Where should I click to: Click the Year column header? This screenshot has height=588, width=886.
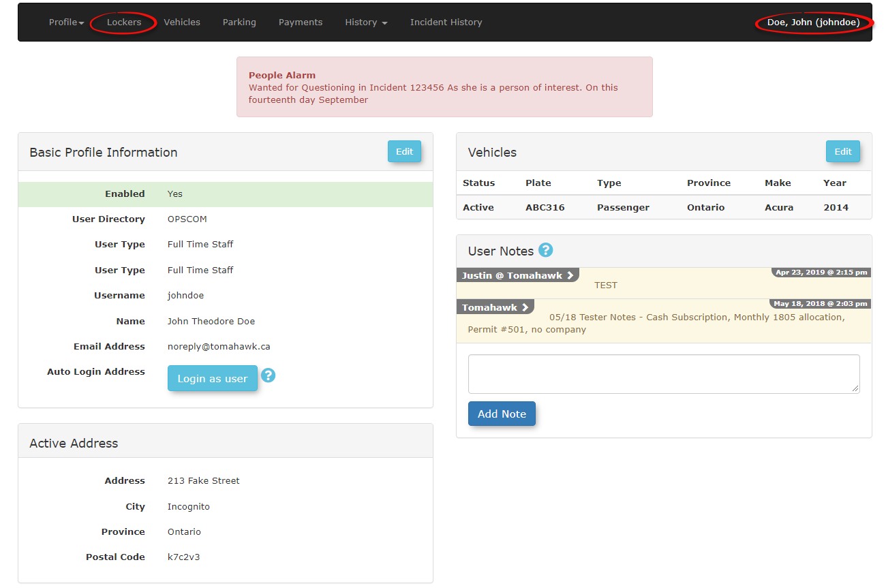pyautogui.click(x=835, y=183)
